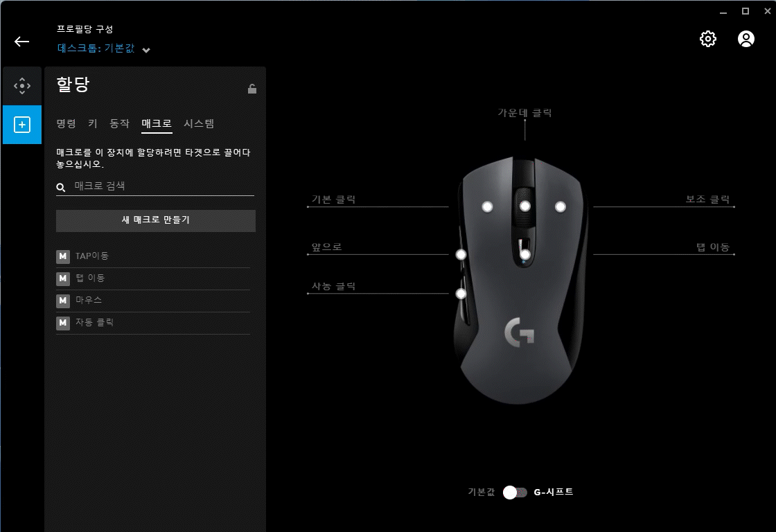This screenshot has width=776, height=532.
Task: Select the forward side button dot
Action: pyautogui.click(x=461, y=254)
